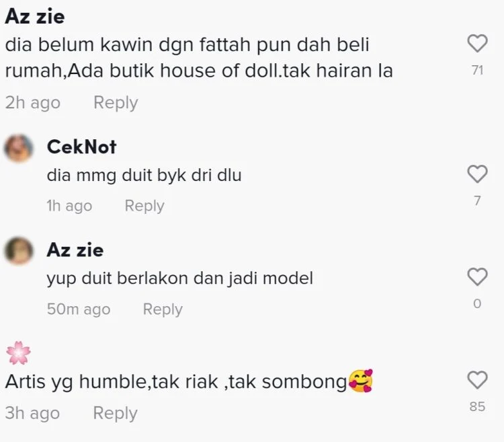Reply to the 3h ago humble artist comment
This screenshot has height=442, width=504.
tap(115, 413)
